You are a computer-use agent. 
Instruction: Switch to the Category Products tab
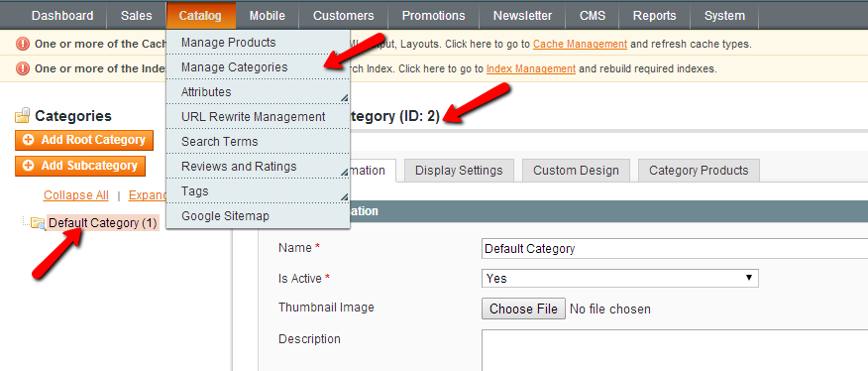pyautogui.click(x=699, y=171)
